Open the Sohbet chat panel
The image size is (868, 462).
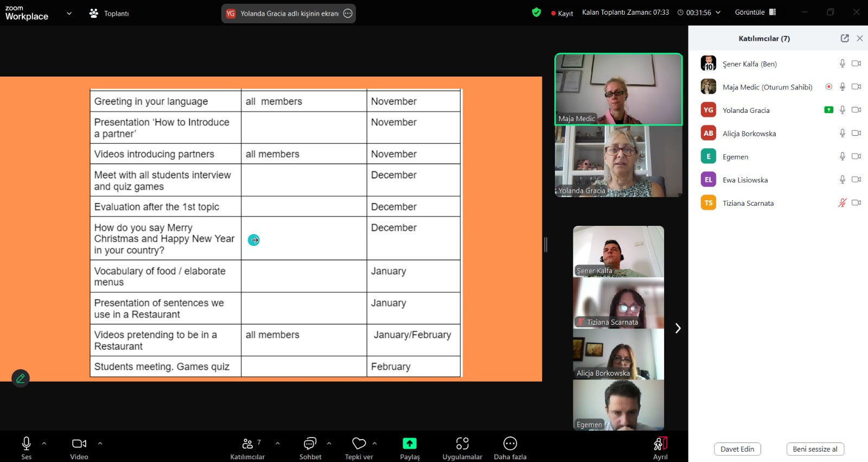pos(310,444)
